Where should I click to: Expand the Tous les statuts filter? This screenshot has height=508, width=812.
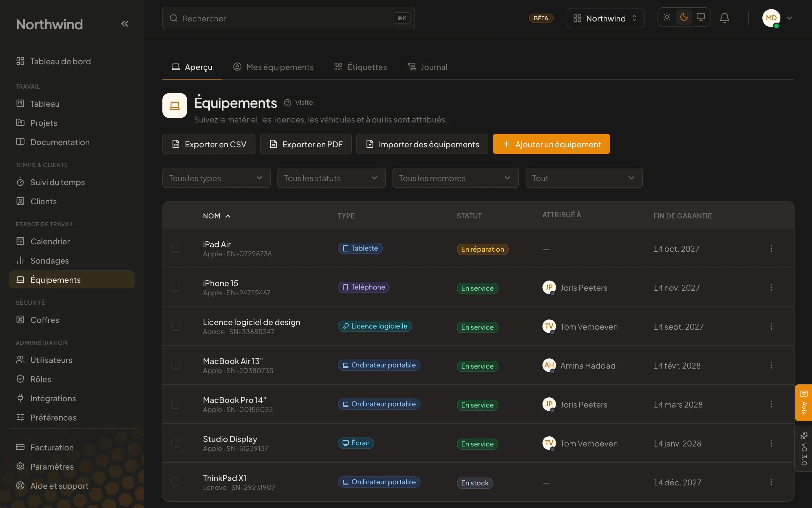point(331,178)
